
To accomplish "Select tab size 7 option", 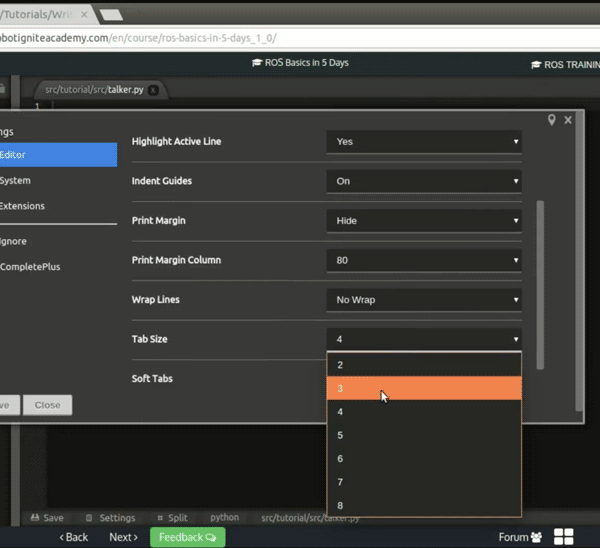I will [424, 482].
